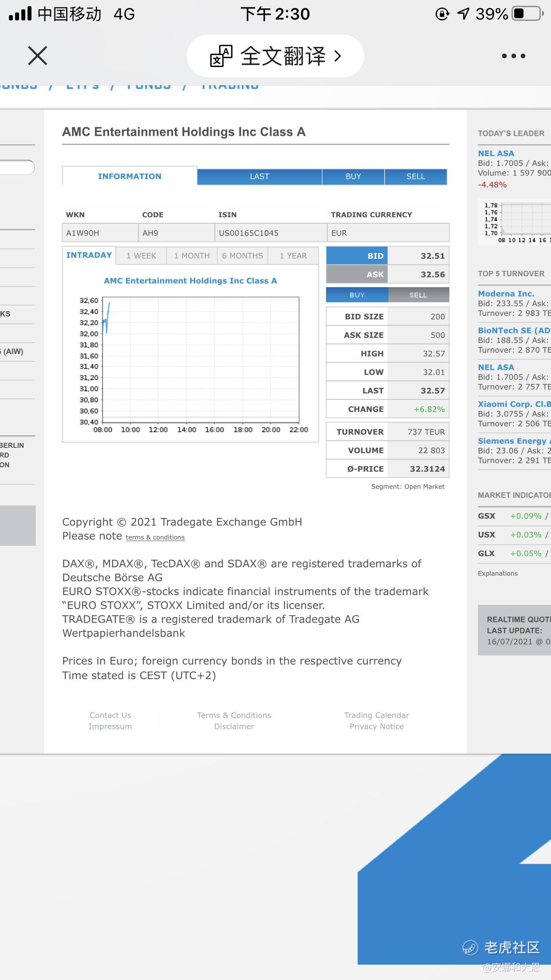
Task: Open NEL ASA in Top 5 Turnover
Action: point(496,367)
